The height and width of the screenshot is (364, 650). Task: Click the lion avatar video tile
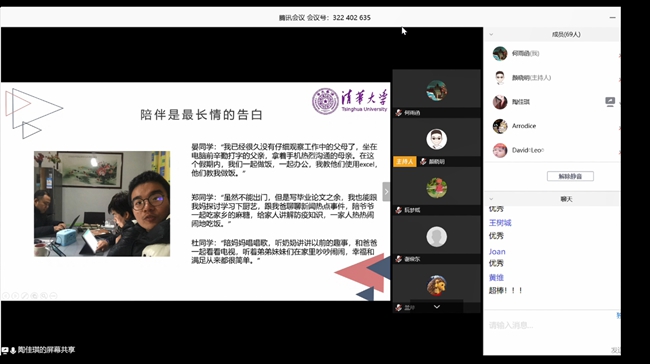coord(437,285)
